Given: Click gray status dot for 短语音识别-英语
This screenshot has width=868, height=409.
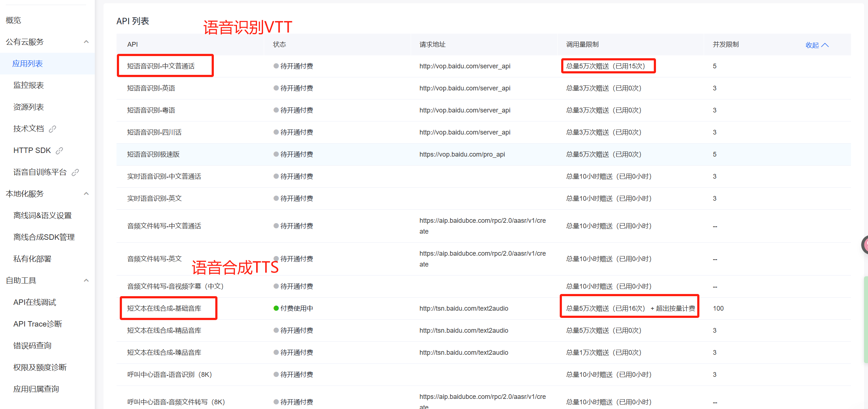Looking at the screenshot, I should pos(276,88).
